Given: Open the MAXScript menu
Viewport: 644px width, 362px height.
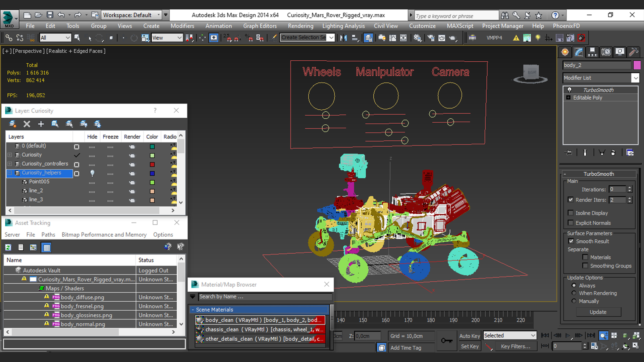Looking at the screenshot, I should pyautogui.click(x=460, y=26).
